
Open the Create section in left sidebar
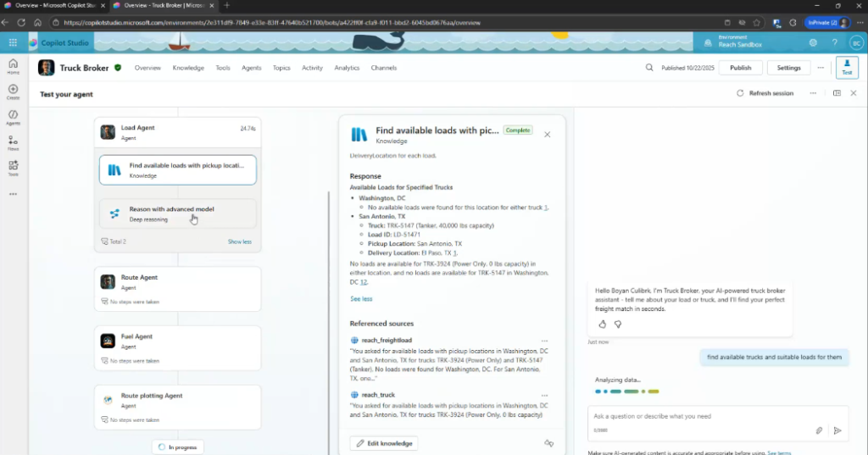[13, 92]
